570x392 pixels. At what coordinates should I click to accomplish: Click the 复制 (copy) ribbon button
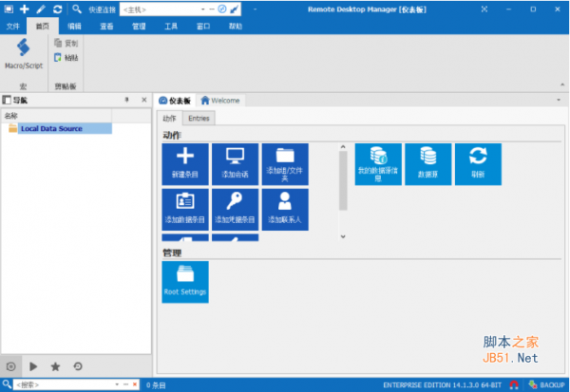(x=66, y=44)
